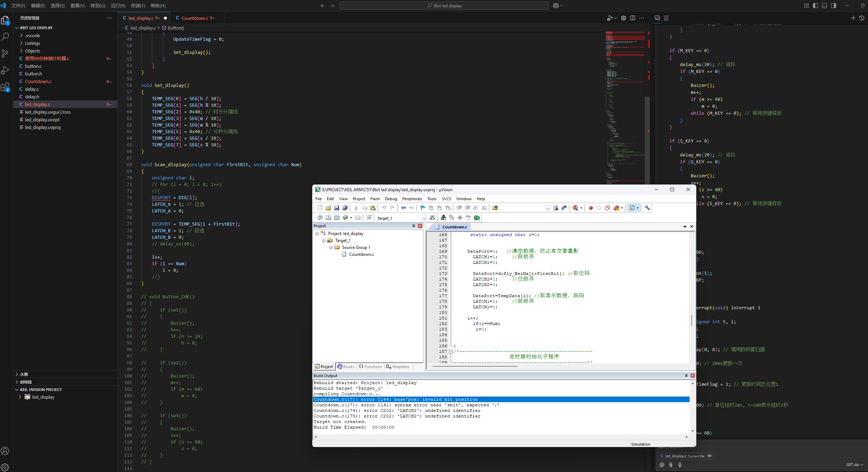Click the Insert Breakpoint red dot in µVision
The image size is (868, 472).
(590, 208)
